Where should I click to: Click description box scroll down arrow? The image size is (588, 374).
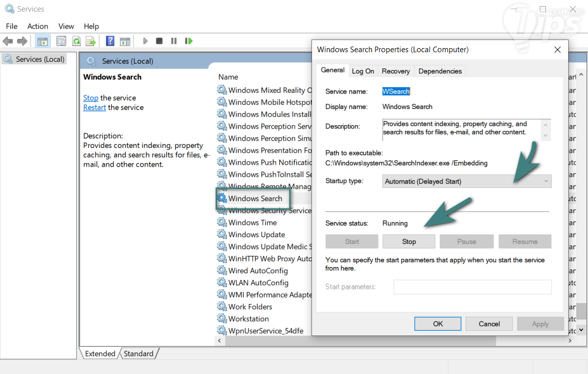click(545, 136)
